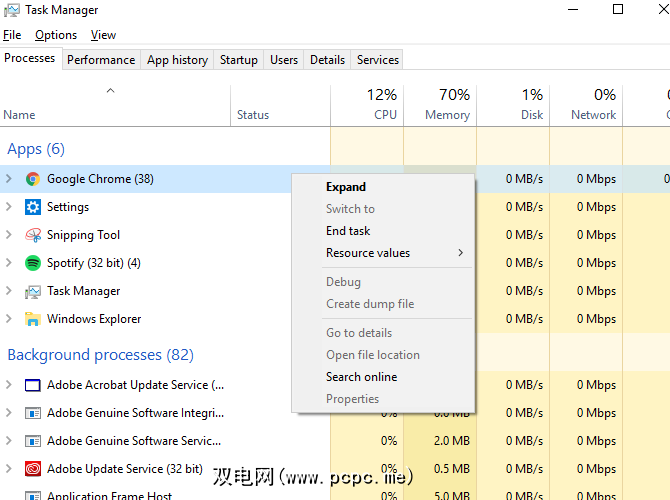Select the Windows Explorer row name

click(94, 319)
